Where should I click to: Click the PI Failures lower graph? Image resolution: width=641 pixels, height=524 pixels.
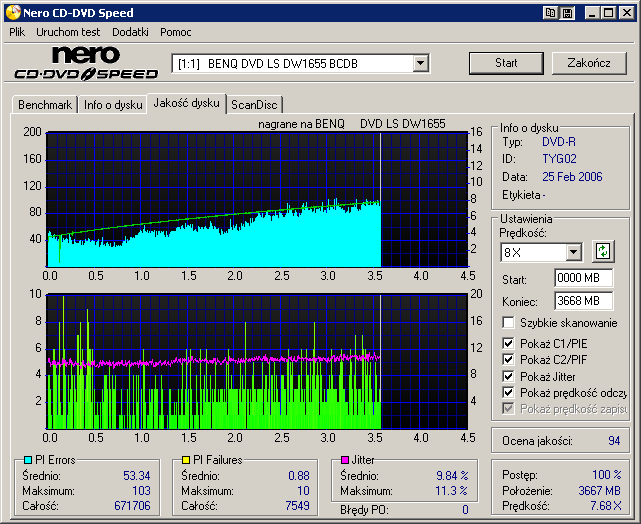(257, 361)
